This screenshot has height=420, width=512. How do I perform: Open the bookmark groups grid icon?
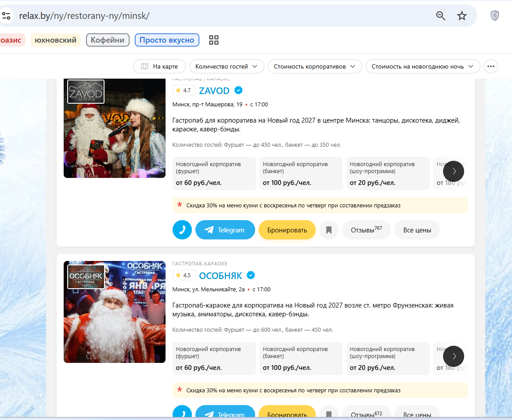point(213,40)
